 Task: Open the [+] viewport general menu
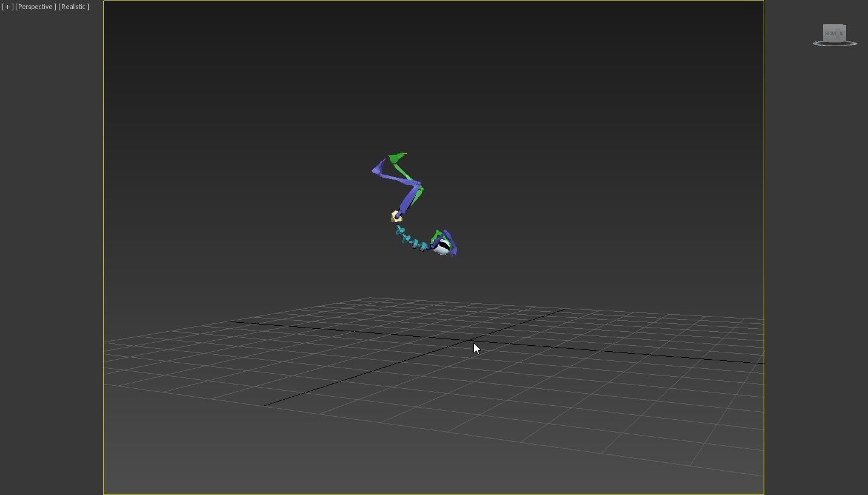click(x=7, y=7)
